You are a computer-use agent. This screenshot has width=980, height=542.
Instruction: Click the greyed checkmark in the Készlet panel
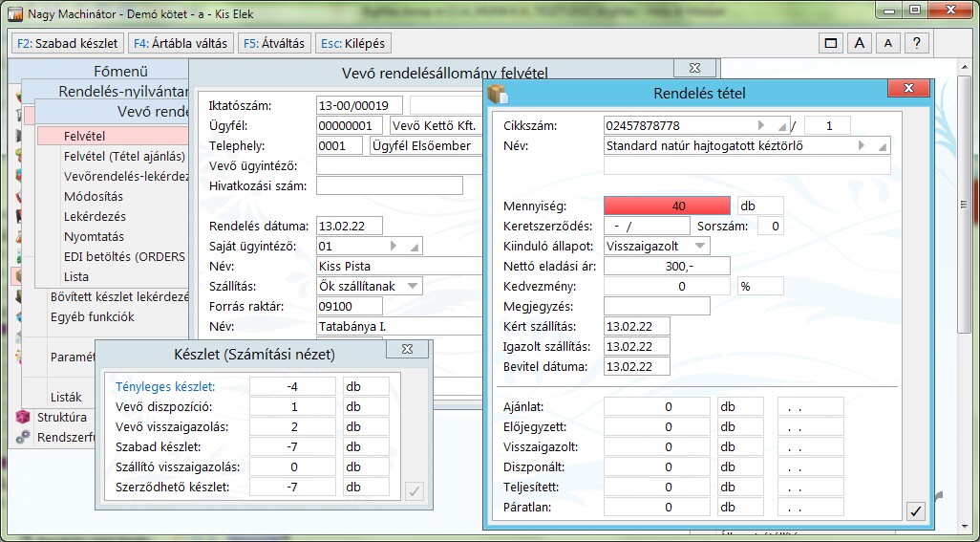[414, 490]
